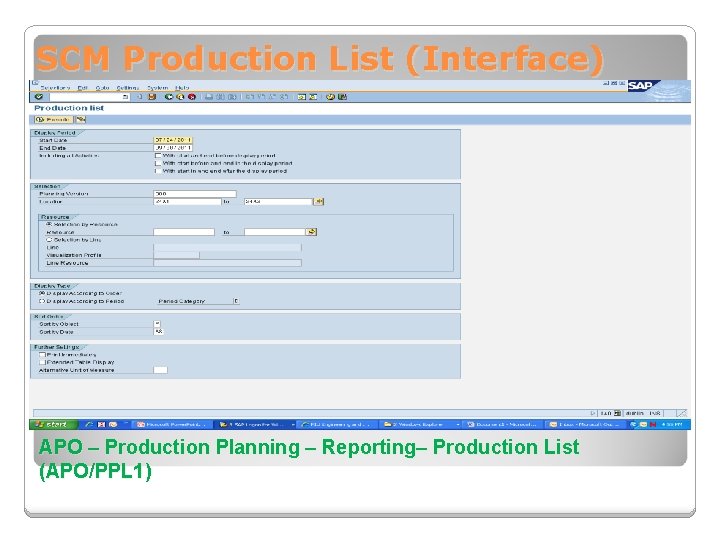Screen dimensions: 720x540
Task: Click the Resource 'from' input field
Action: pyautogui.click(x=184, y=232)
